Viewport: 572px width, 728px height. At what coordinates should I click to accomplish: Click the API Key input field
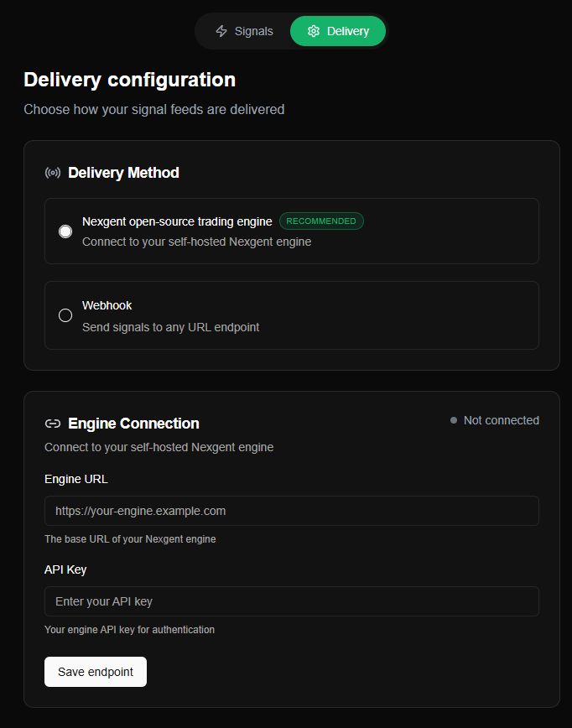(292, 601)
